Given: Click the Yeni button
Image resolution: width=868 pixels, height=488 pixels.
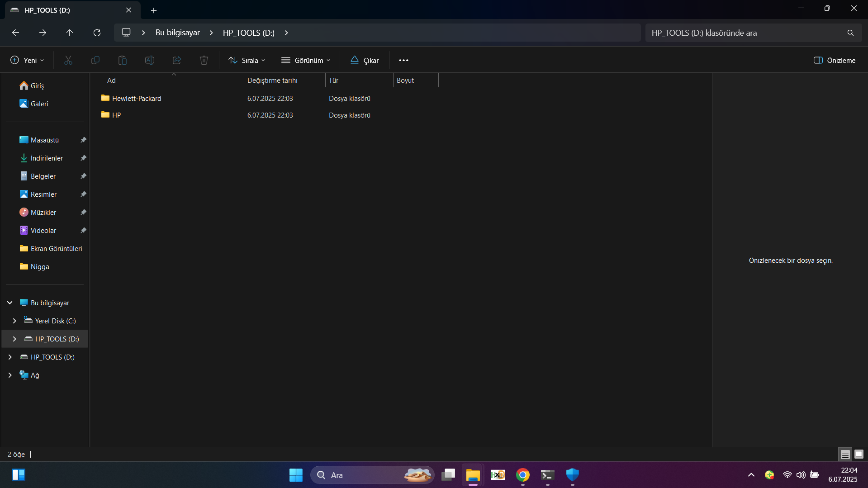Looking at the screenshot, I should point(26,60).
